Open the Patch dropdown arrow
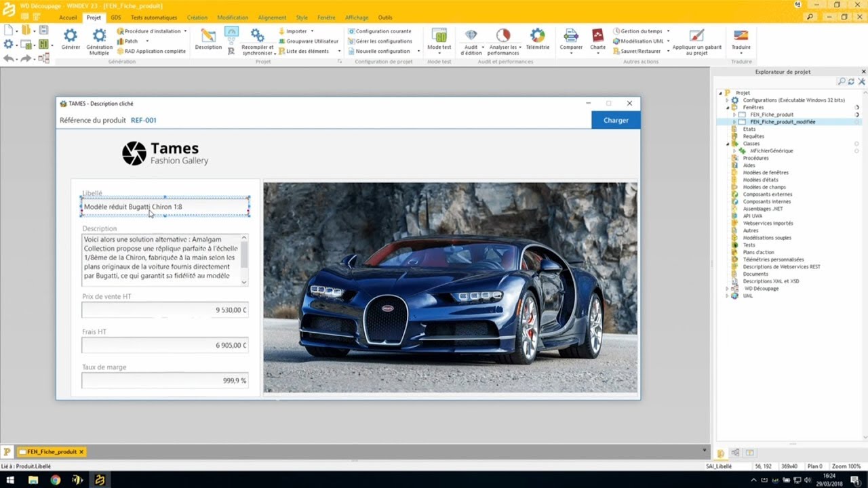The image size is (868, 488). tap(147, 41)
